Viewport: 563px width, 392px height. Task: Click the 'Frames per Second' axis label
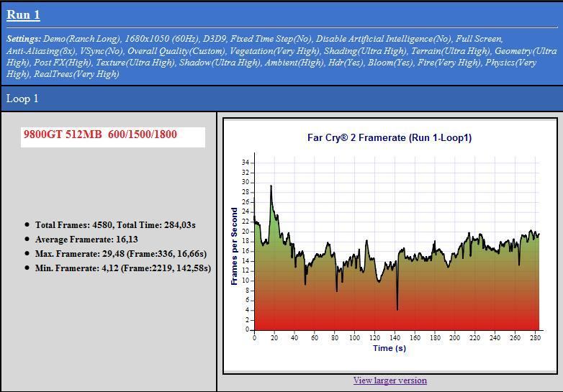[234, 247]
